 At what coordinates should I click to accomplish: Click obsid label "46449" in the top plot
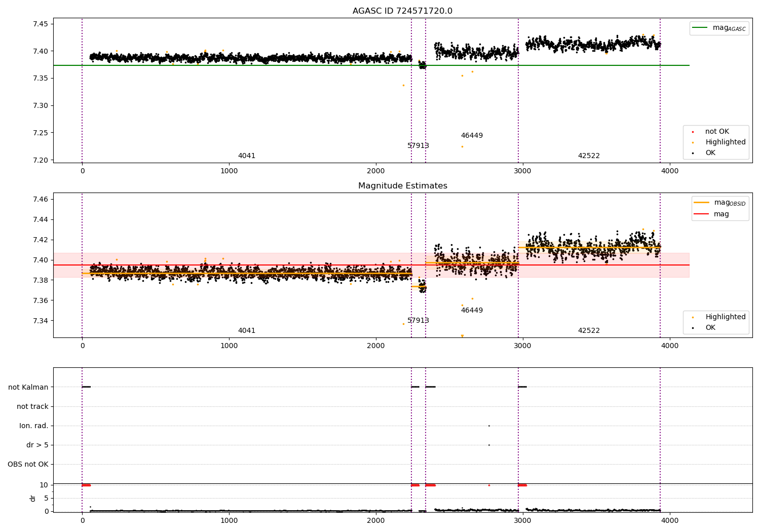pyautogui.click(x=472, y=136)
